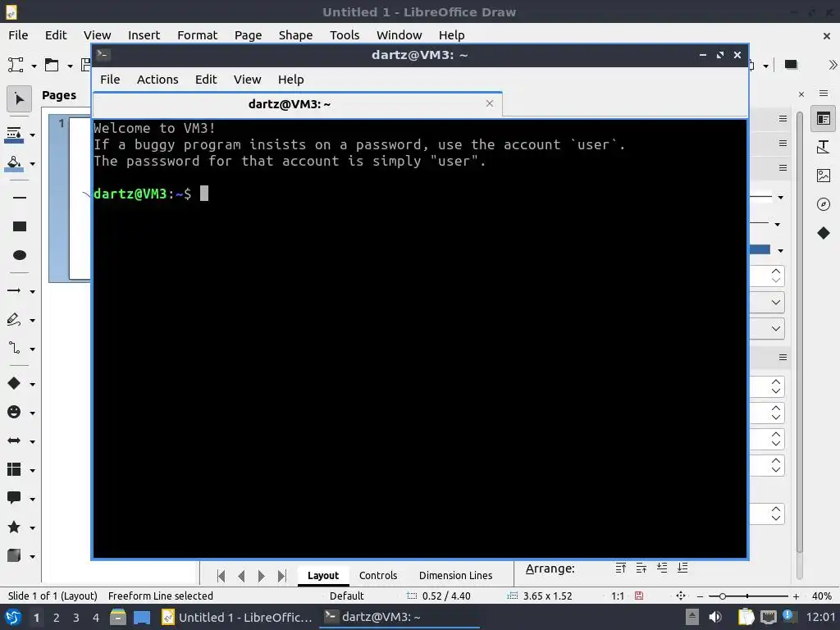
Task: Close the dartz@VM3 terminal tab
Action: [490, 103]
